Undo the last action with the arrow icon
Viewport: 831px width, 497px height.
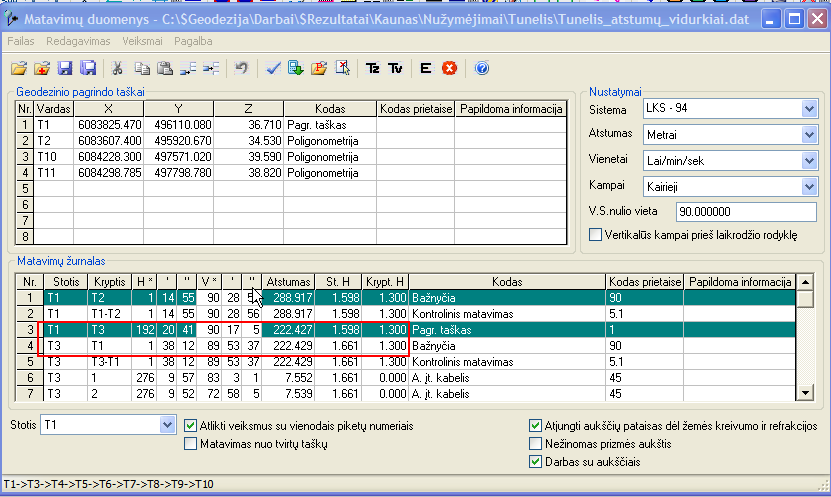[241, 68]
